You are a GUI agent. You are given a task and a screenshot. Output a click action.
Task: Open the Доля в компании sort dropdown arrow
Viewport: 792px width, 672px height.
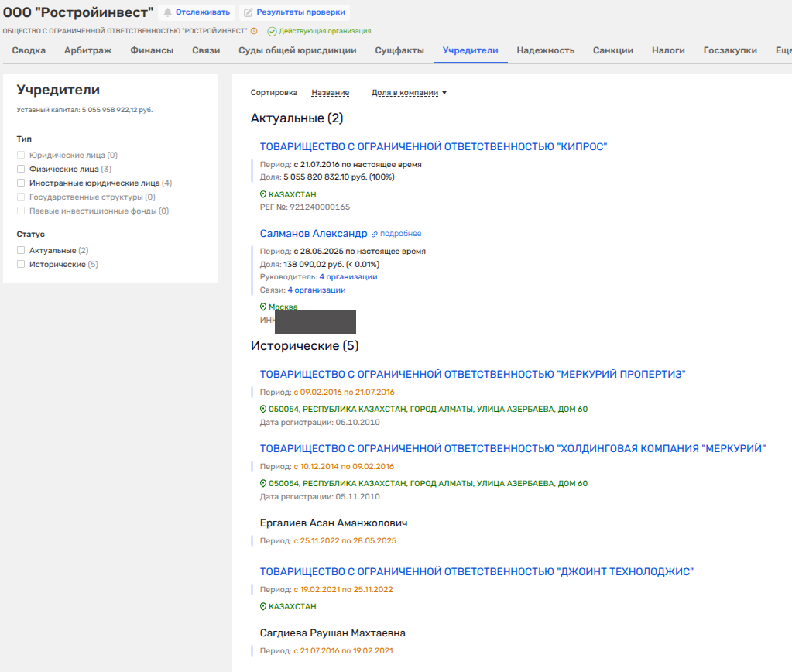click(x=444, y=93)
